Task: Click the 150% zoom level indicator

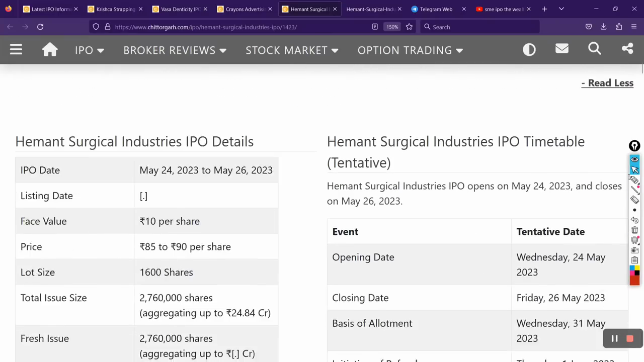Action: (392, 27)
